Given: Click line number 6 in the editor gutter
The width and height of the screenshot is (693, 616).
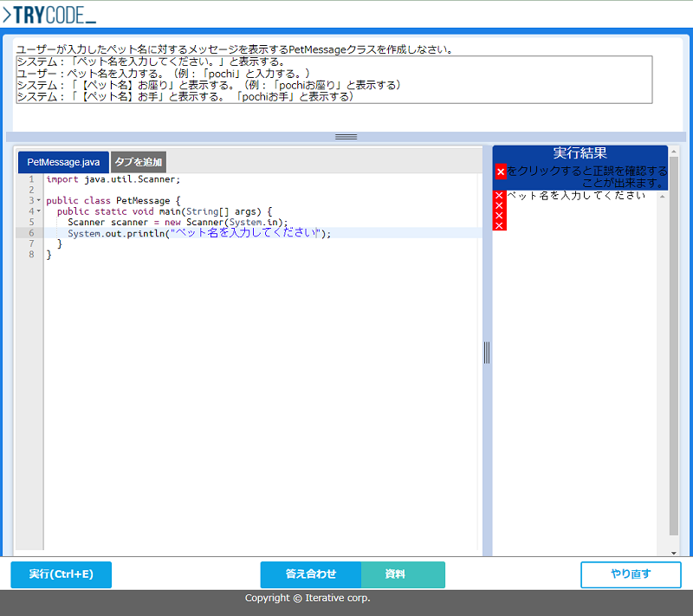Looking at the screenshot, I should point(29,232).
